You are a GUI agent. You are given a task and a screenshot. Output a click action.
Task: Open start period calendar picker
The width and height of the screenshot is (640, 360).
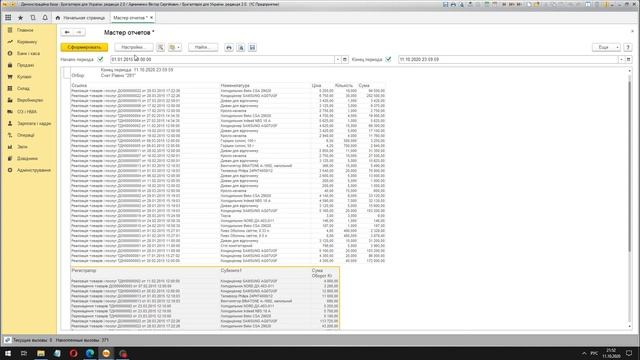(x=345, y=59)
